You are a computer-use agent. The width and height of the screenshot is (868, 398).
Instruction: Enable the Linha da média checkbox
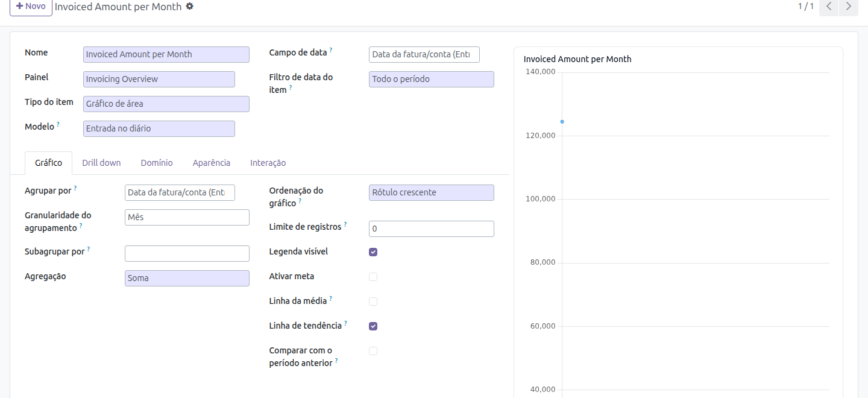(x=373, y=302)
